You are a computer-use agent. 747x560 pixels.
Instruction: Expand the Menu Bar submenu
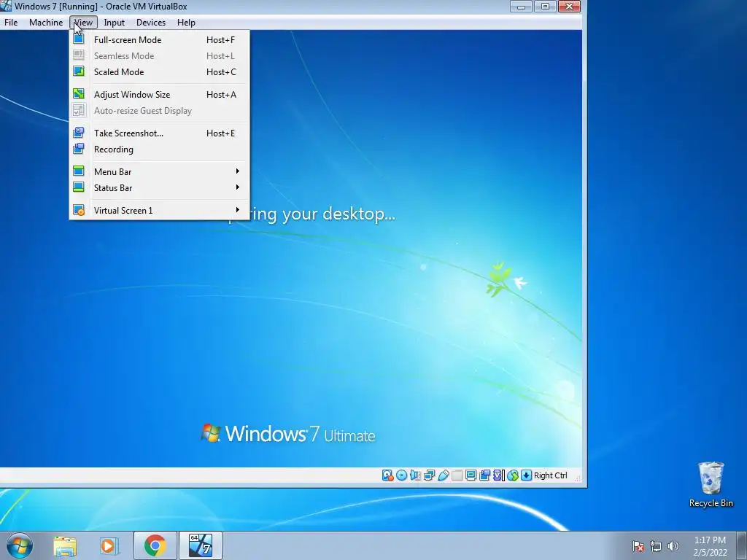(x=160, y=172)
